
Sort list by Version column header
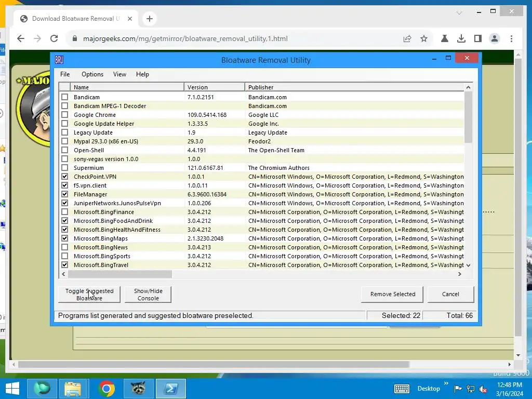(215, 87)
